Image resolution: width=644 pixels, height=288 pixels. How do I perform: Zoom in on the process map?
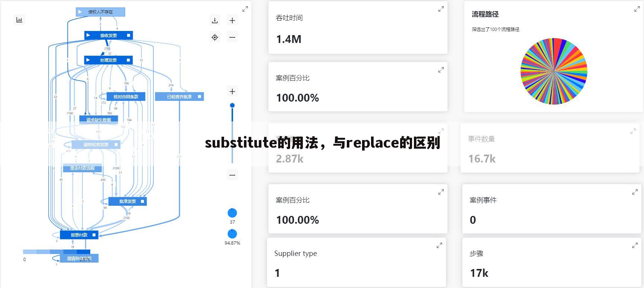232,20
